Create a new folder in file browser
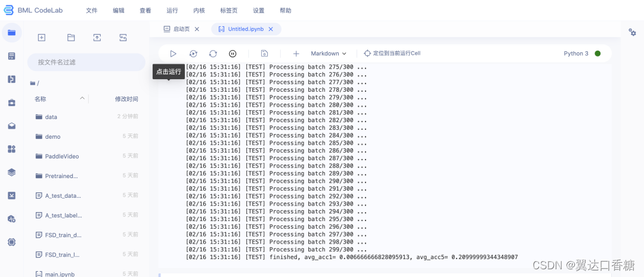644x277 pixels. click(71, 38)
